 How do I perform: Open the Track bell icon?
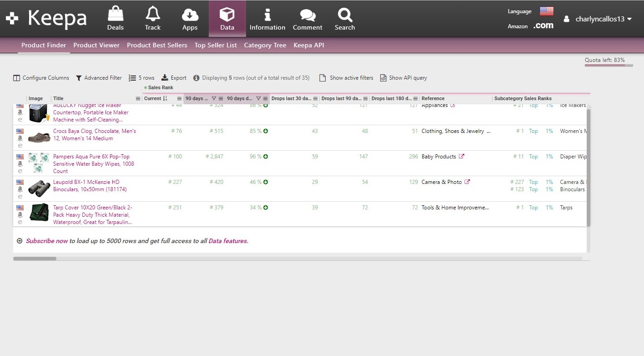click(152, 14)
